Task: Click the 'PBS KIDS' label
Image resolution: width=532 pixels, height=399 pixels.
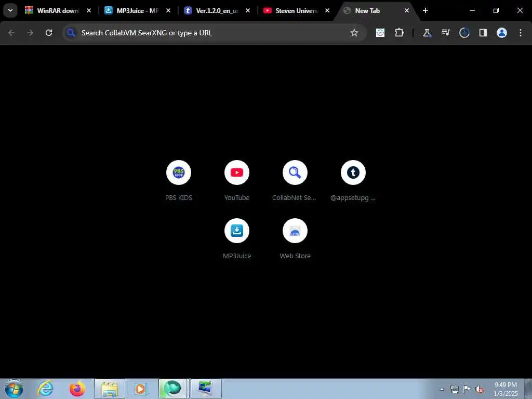Action: pos(179,198)
